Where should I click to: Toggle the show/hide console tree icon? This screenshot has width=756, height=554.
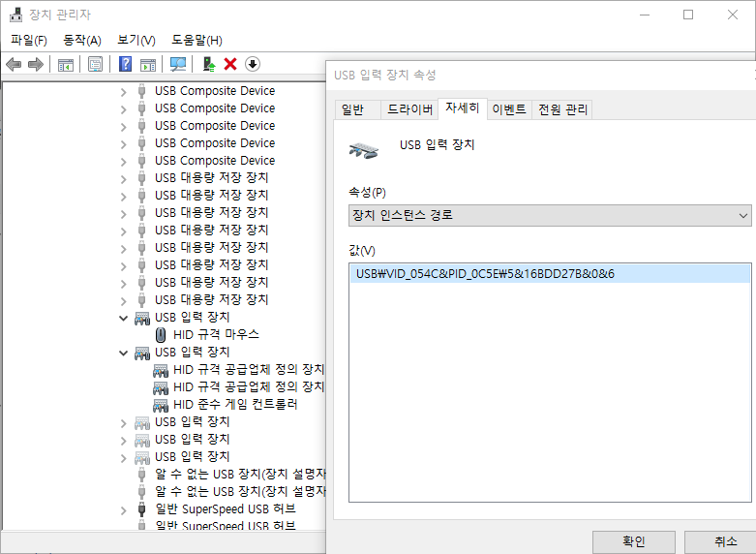tap(66, 64)
